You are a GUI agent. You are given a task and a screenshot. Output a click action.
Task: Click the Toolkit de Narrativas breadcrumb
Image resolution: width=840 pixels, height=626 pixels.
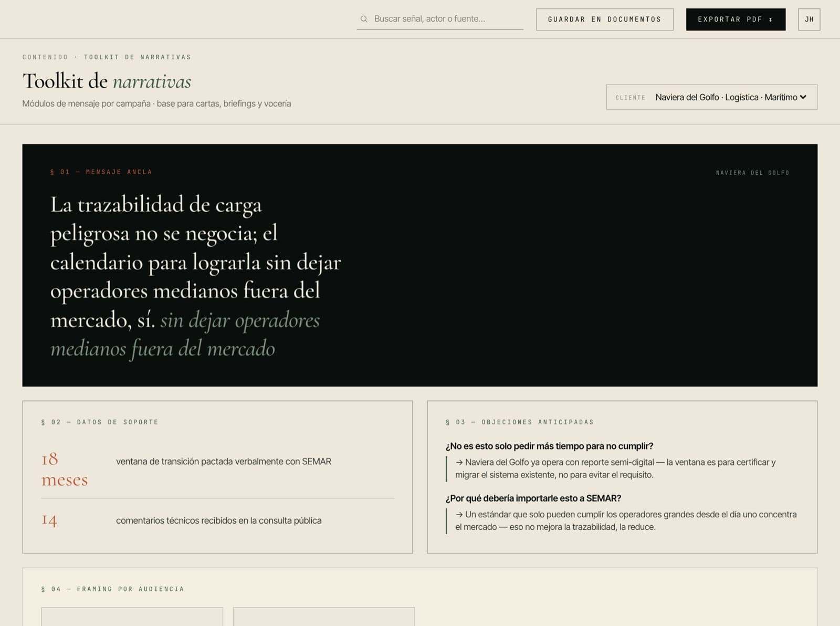click(x=138, y=57)
